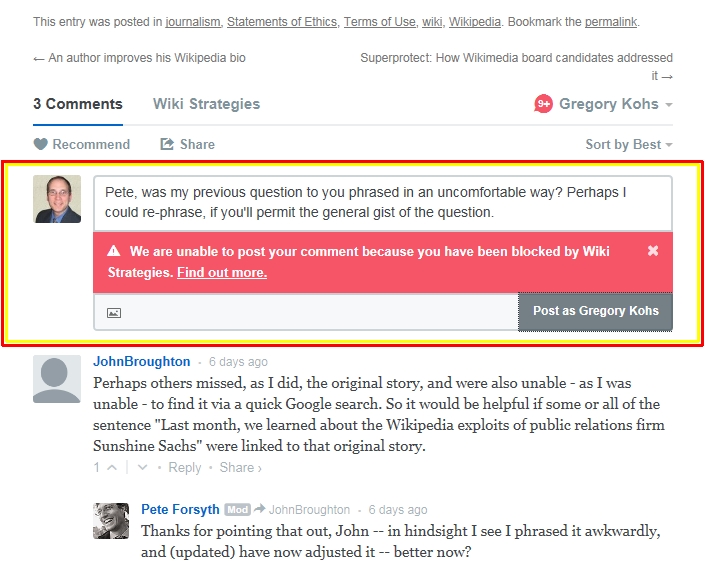The height and width of the screenshot is (572, 706).
Task: Open the Pete Forsyth profile link
Action: coord(180,509)
